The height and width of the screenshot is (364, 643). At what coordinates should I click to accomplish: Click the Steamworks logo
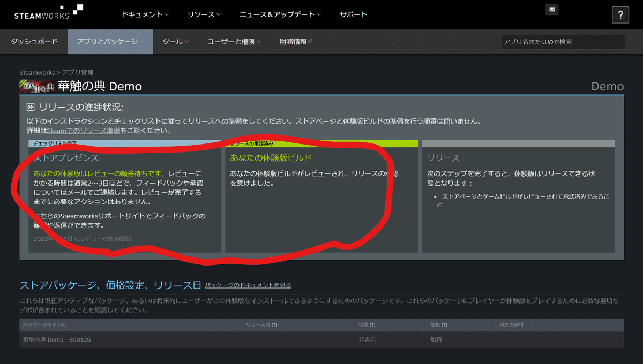49,12
